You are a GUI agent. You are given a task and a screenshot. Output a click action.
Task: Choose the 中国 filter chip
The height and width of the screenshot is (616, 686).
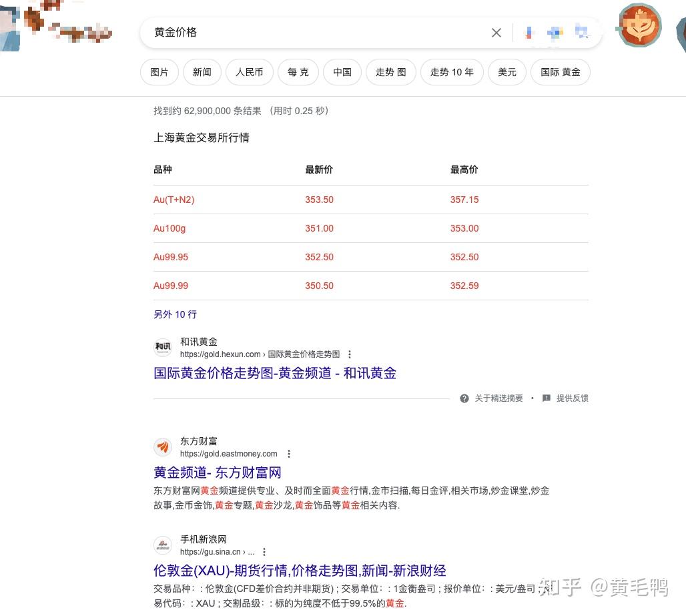342,72
